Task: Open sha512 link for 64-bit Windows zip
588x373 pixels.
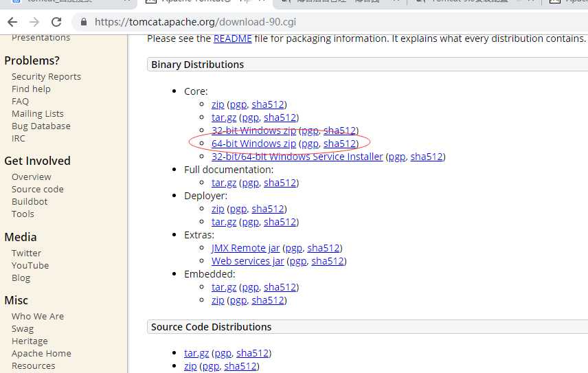Action: pyautogui.click(x=340, y=144)
